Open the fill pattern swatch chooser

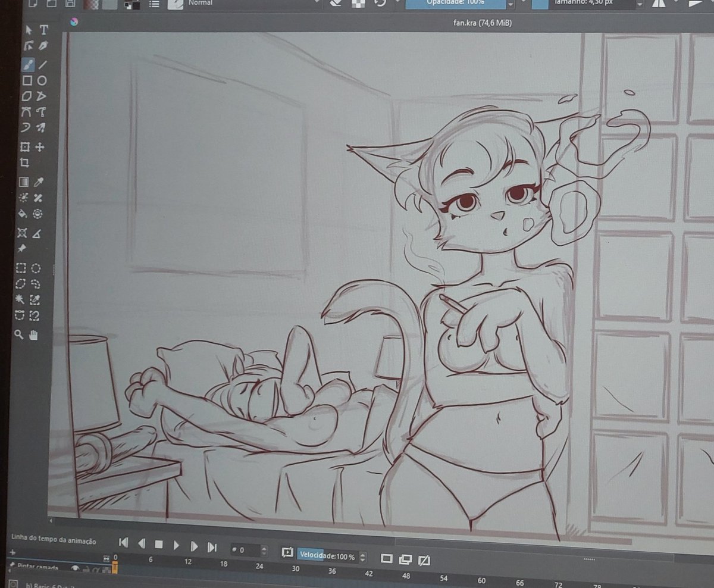pos(109,4)
